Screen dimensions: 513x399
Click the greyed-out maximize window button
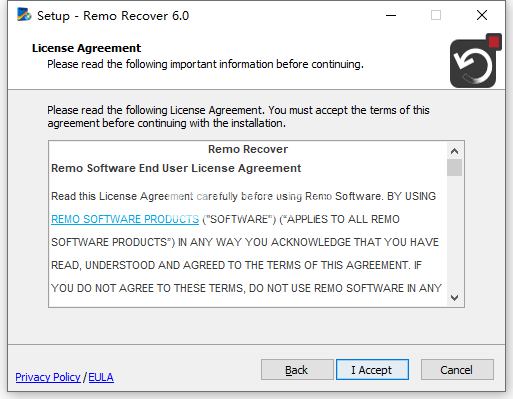(x=436, y=15)
